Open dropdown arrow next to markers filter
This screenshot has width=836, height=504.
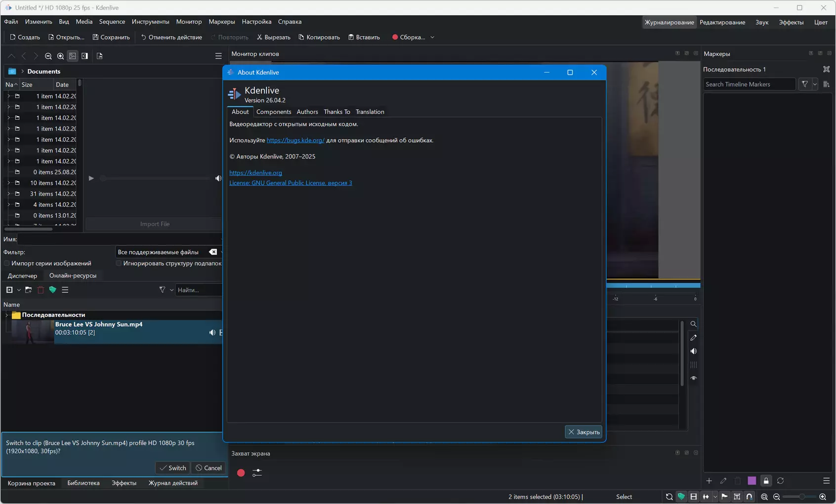tap(815, 84)
